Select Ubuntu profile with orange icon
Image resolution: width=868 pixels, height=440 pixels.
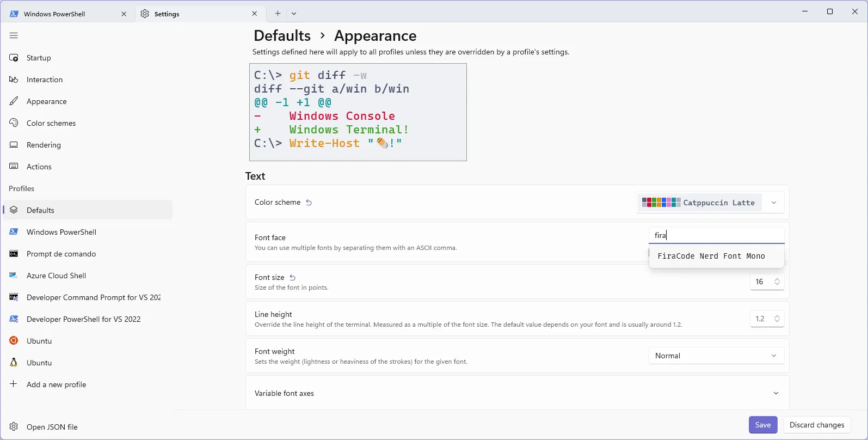click(88, 341)
